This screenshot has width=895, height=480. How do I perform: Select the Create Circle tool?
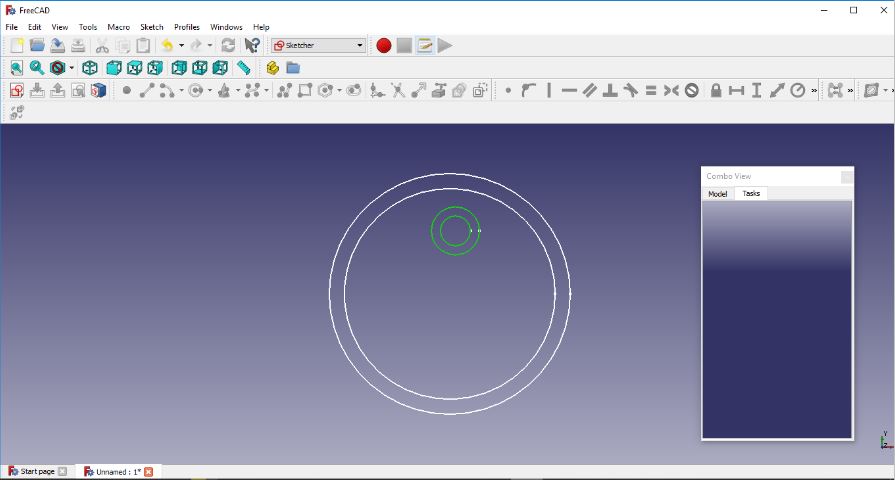point(196,90)
